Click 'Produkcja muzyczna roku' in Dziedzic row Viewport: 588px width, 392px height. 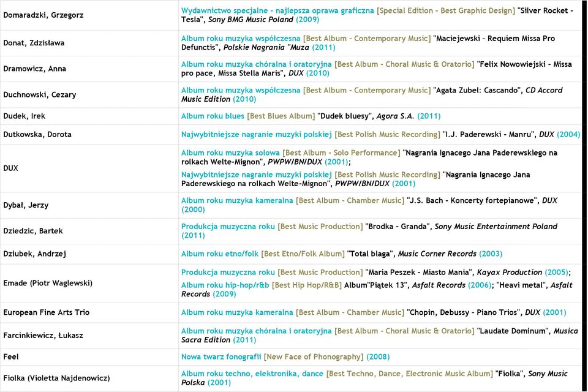point(228,226)
